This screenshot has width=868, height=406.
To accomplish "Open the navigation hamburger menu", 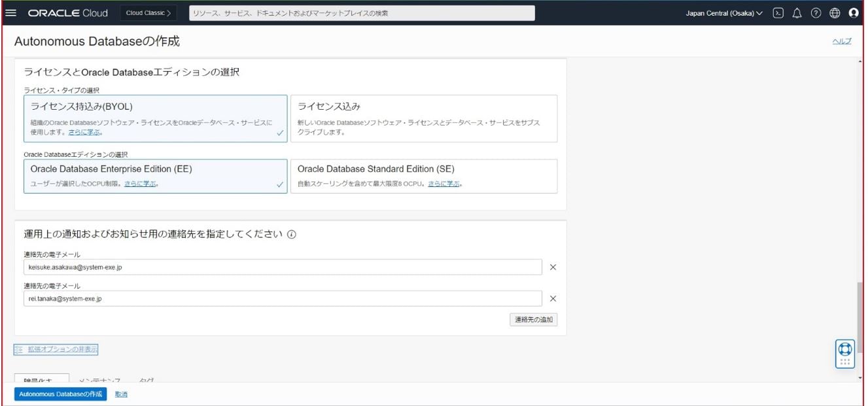I will (10, 11).
